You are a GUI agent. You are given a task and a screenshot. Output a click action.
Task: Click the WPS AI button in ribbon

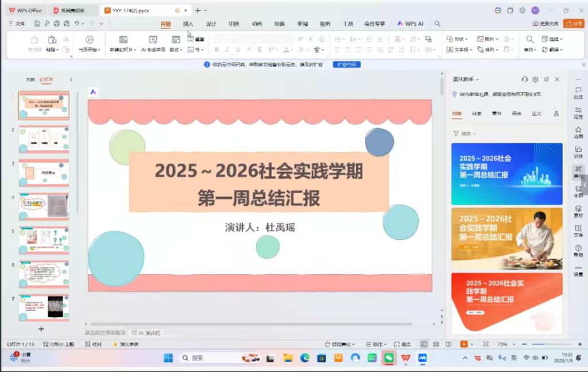click(411, 24)
